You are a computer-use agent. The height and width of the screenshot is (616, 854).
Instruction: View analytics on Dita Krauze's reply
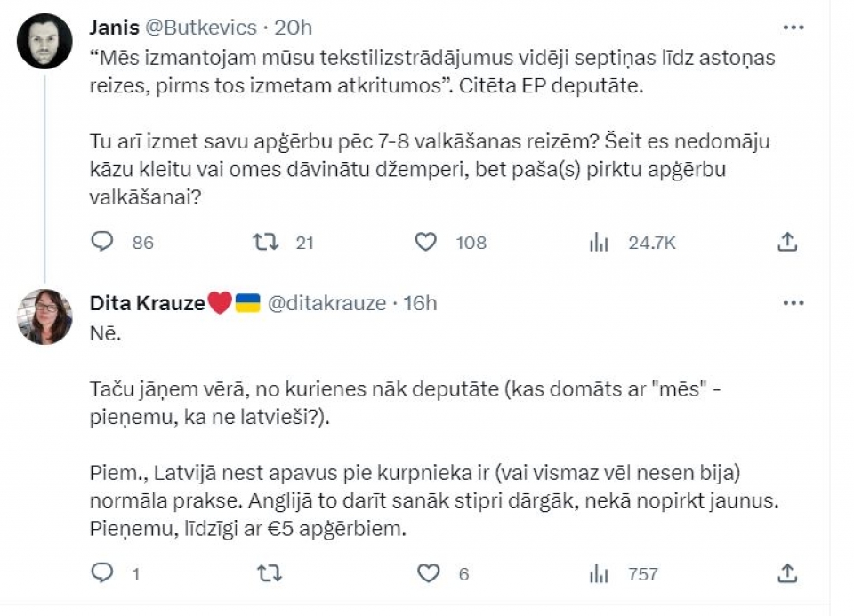tap(599, 573)
